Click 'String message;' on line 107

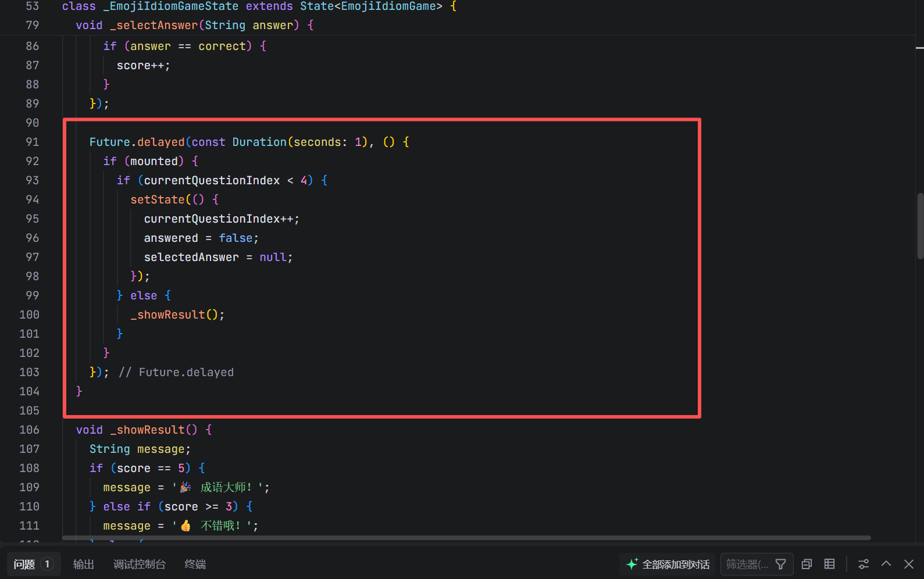coord(140,449)
